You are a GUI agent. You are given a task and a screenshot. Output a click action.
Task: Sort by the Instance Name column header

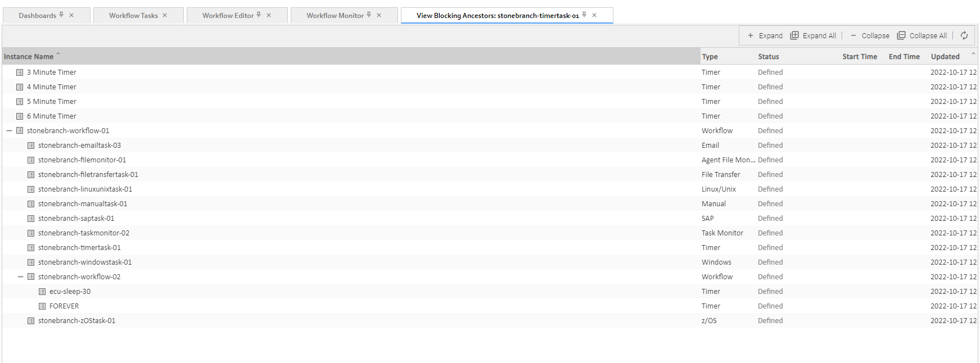click(29, 57)
